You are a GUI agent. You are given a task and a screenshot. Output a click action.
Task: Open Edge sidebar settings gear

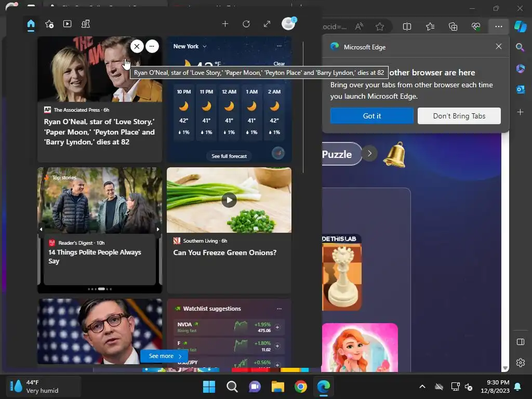521,362
